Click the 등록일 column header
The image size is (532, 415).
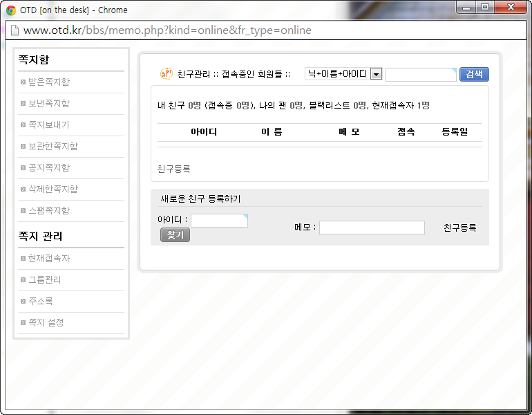tap(455, 132)
